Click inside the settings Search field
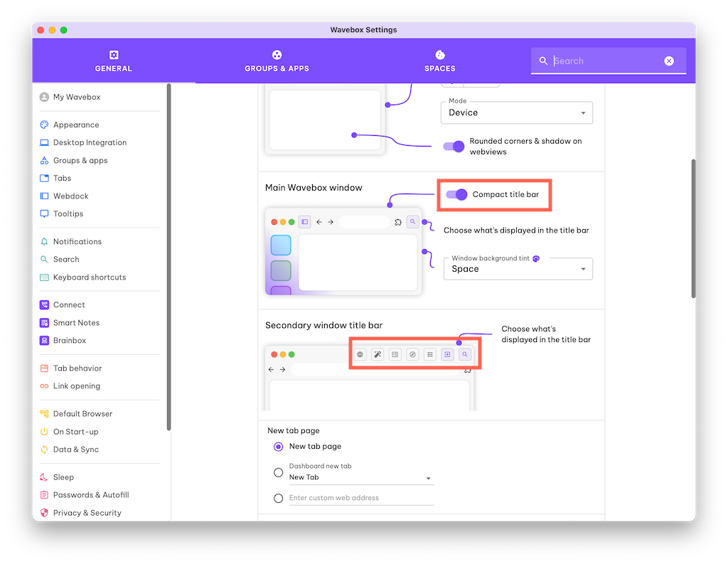 tap(607, 61)
